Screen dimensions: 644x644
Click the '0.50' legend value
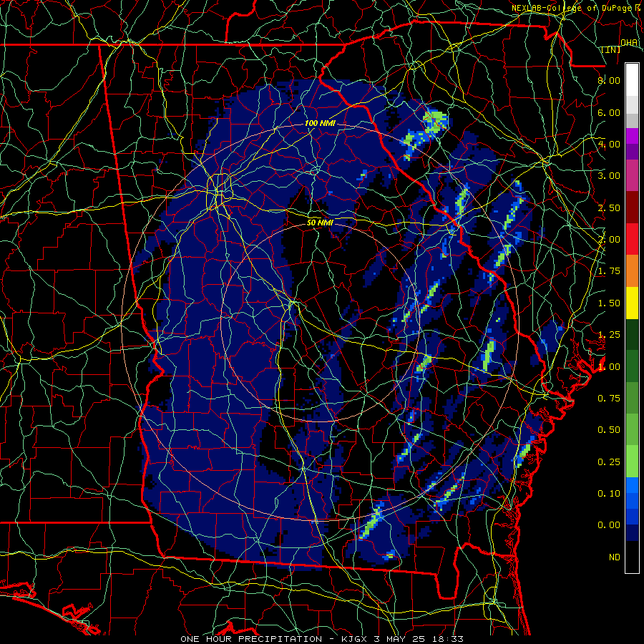(609, 430)
